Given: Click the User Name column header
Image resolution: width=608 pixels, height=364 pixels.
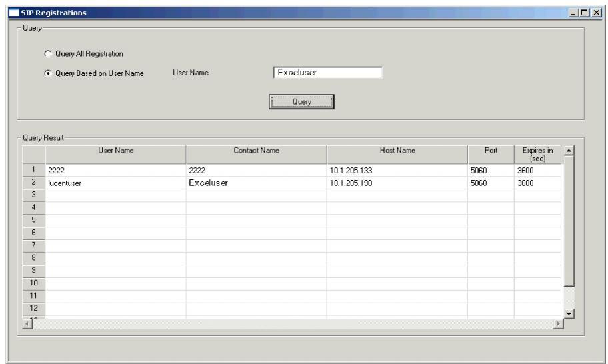Looking at the screenshot, I should pyautogui.click(x=115, y=151).
